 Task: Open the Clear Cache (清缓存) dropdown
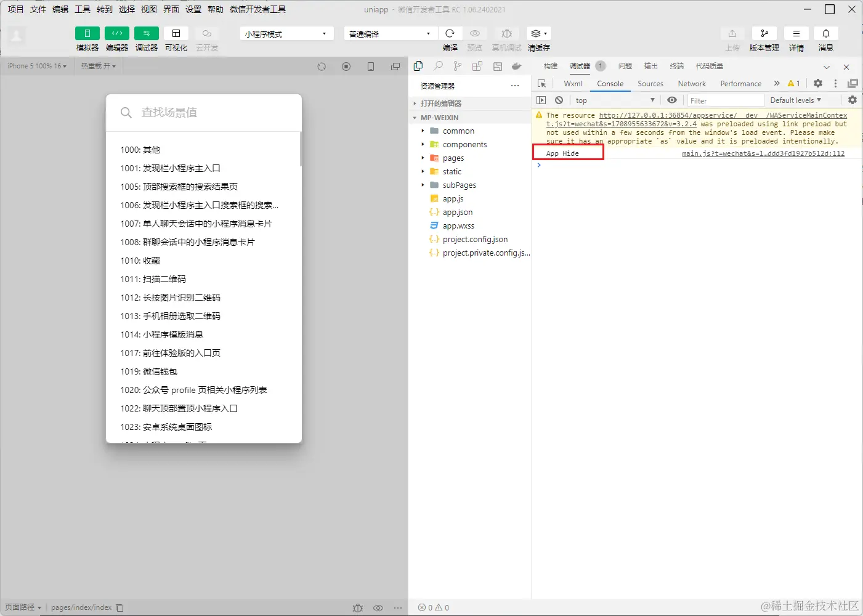539,33
